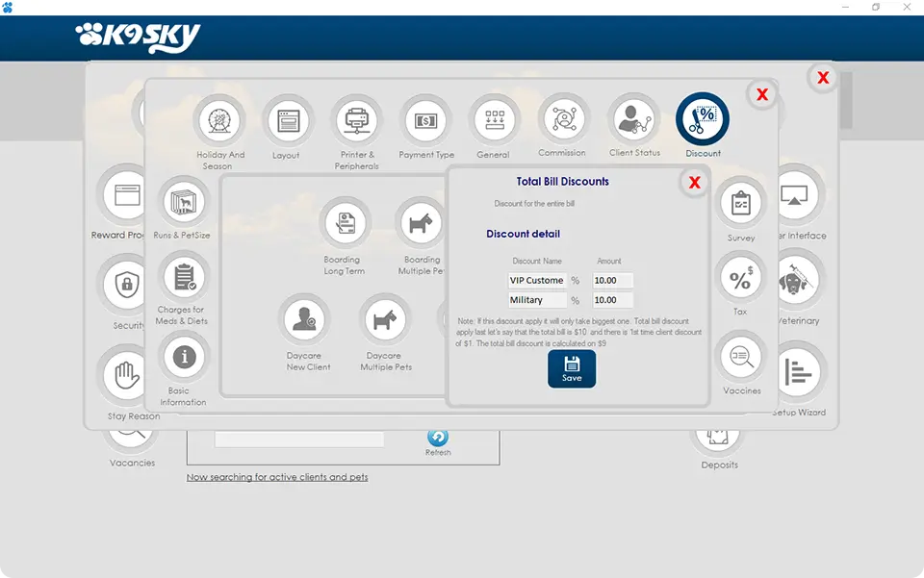Click the Save button
Screen dimensions: 924x578
(x=572, y=368)
